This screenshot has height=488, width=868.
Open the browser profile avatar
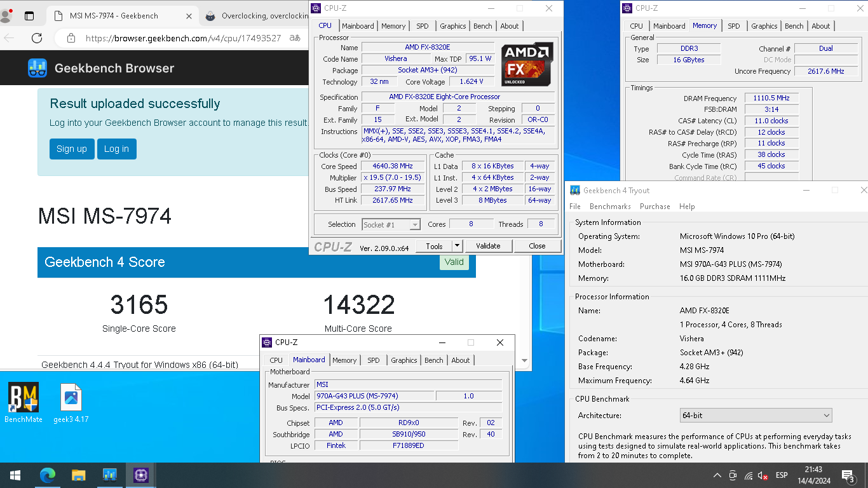pyautogui.click(x=6, y=16)
